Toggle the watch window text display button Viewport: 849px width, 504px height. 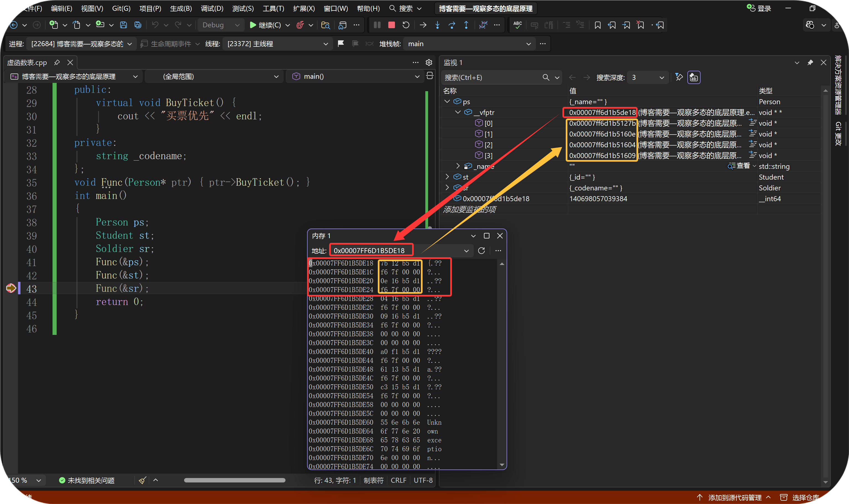coord(693,77)
